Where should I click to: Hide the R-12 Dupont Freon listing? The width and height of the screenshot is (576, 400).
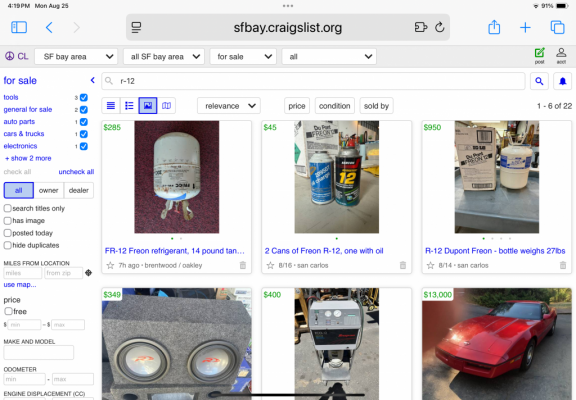click(x=563, y=265)
